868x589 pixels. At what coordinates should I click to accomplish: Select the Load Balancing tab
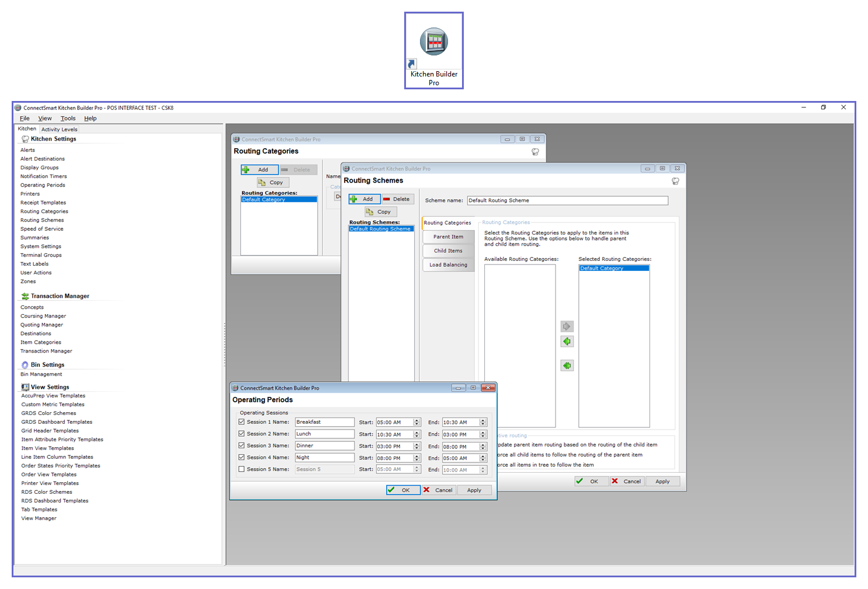(x=448, y=265)
